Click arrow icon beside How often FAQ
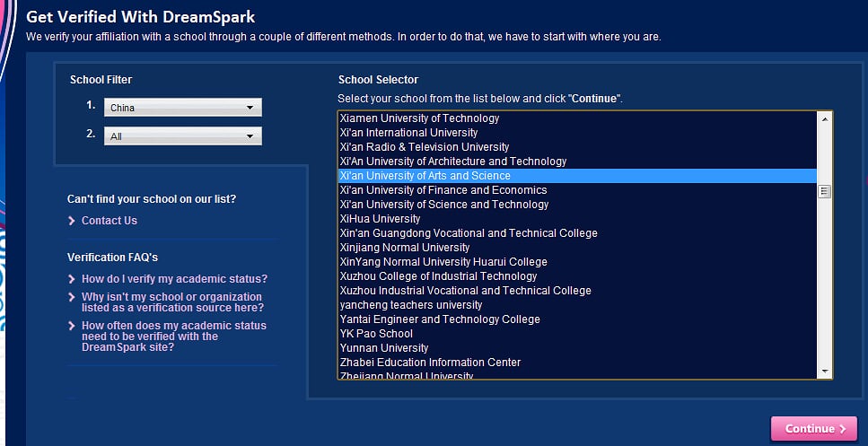This screenshot has width=868, height=446. click(x=72, y=326)
